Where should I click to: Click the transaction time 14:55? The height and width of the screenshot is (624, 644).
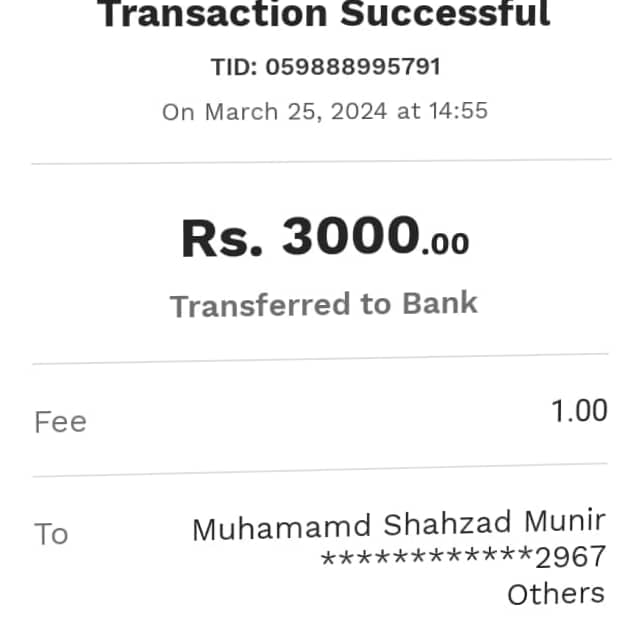point(458,111)
